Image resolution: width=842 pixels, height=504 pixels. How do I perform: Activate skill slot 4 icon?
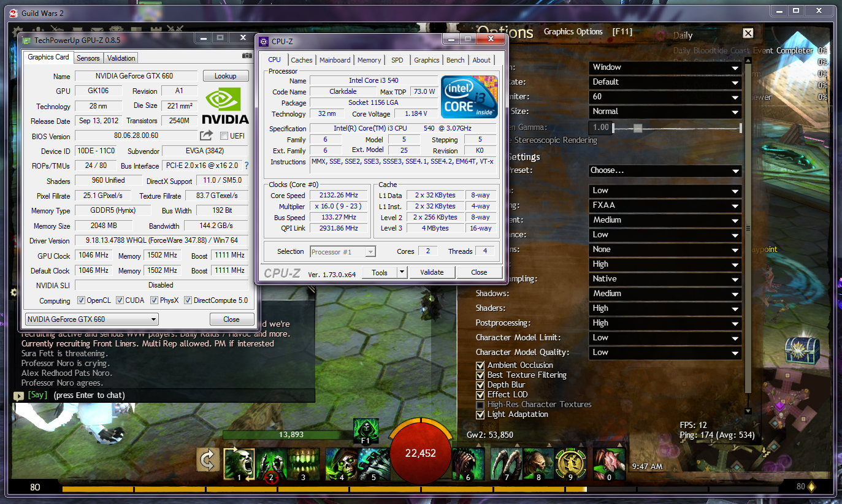pos(341,464)
